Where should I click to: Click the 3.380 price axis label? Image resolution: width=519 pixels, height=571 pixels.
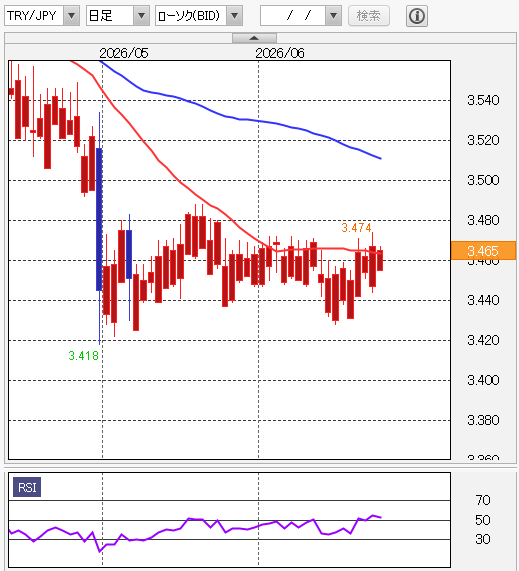click(x=483, y=420)
